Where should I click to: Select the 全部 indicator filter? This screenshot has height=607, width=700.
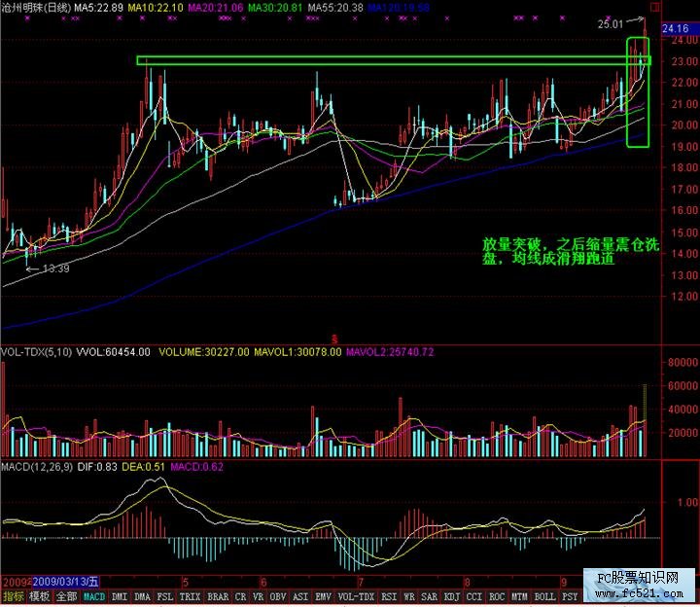pos(66,596)
